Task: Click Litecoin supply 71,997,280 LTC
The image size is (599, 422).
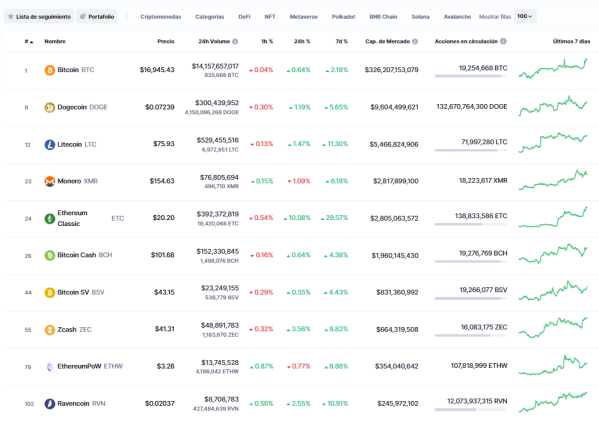Action: [484, 142]
